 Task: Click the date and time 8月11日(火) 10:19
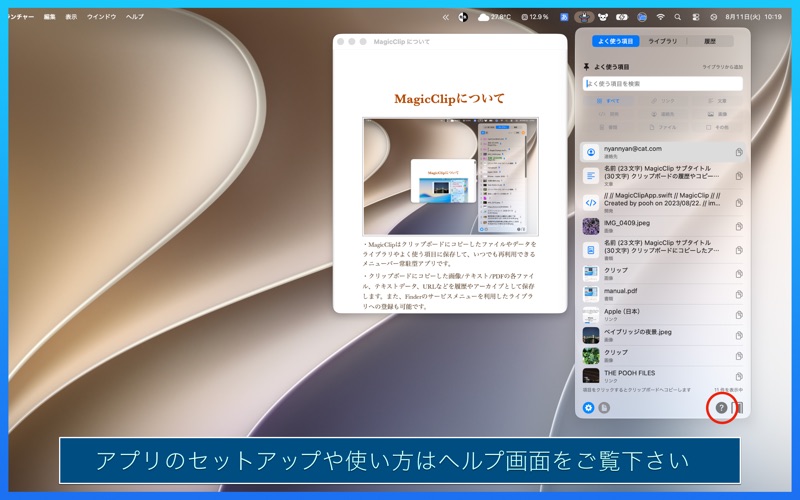[x=754, y=17]
